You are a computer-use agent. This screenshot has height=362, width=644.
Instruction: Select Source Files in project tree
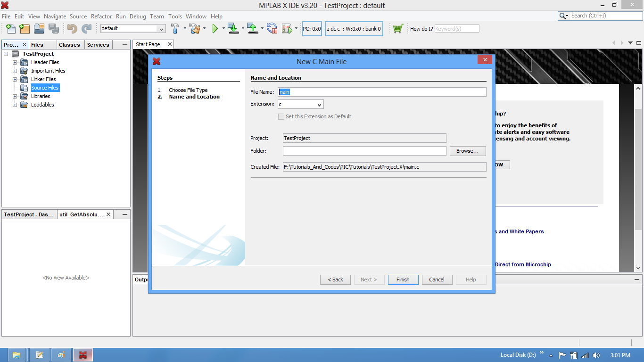[45, 88]
